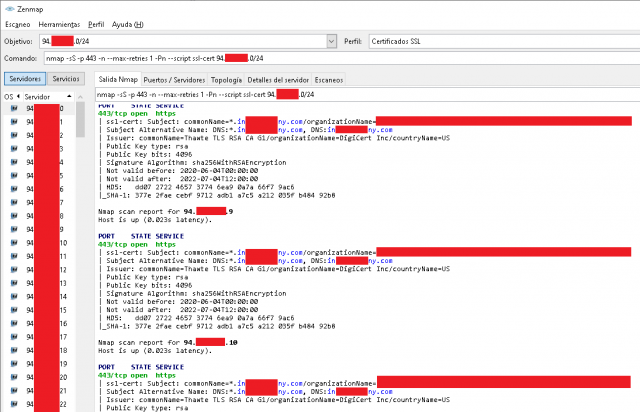
Task: Select the Servicios button
Action: [66, 79]
